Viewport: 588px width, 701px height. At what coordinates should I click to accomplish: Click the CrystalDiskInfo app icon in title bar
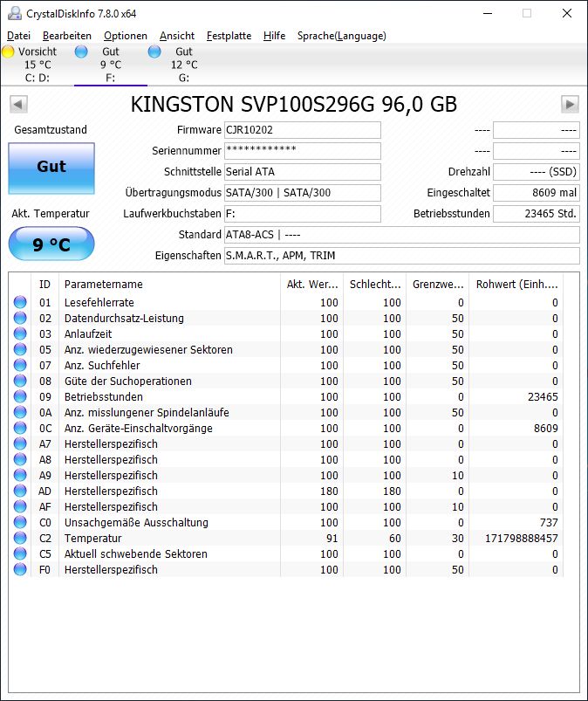click(x=15, y=13)
